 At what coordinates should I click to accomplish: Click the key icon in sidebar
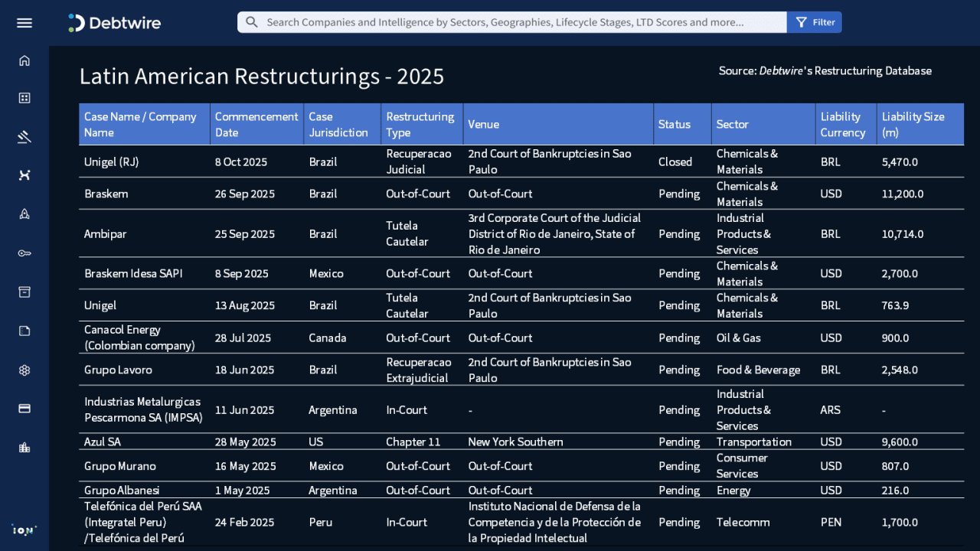pos(24,253)
